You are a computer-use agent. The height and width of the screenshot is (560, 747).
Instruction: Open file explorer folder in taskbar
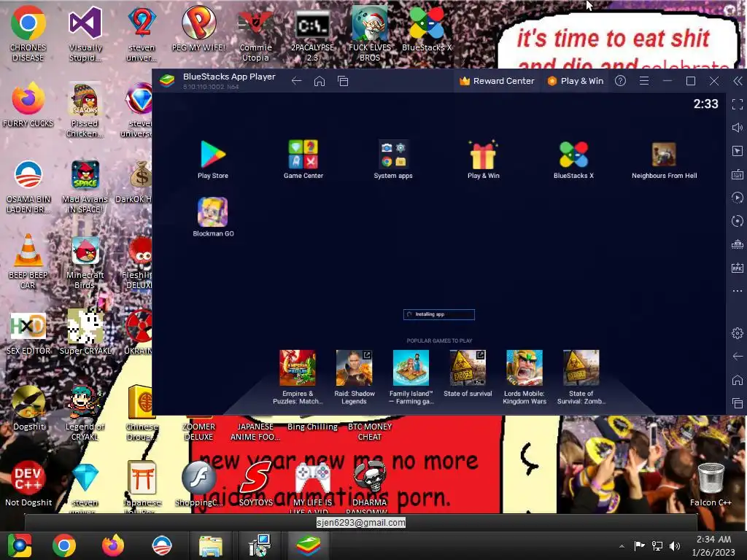[211, 545]
